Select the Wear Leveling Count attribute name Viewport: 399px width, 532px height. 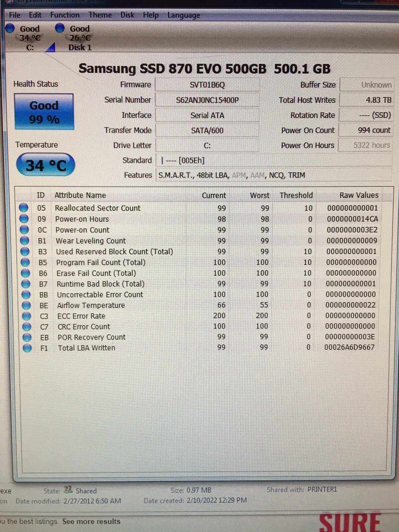tap(91, 241)
